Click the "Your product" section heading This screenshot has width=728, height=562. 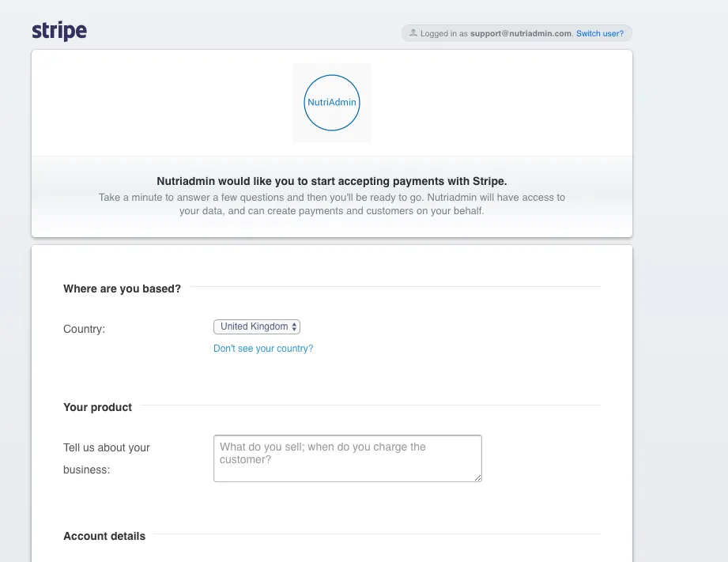(97, 407)
